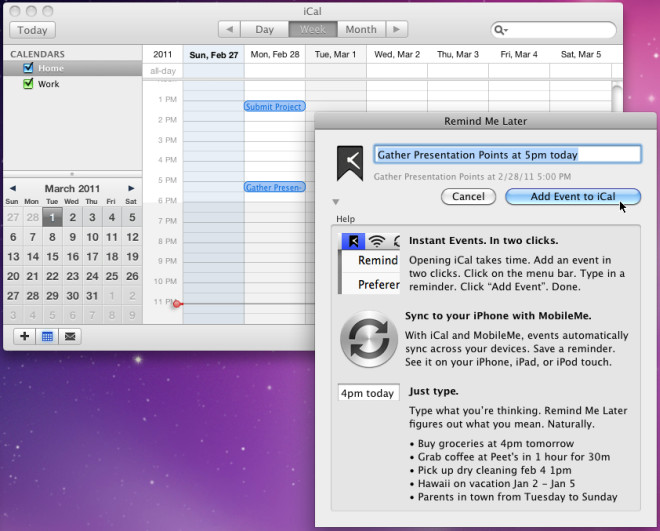Go to next week arrow
The height and width of the screenshot is (531, 660).
coord(397,30)
